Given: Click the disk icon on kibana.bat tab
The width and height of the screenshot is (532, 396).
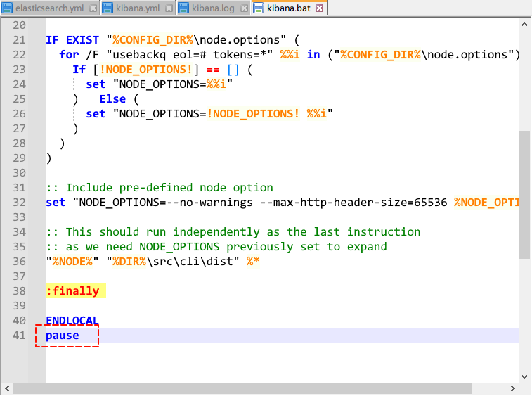Looking at the screenshot, I should (x=259, y=8).
